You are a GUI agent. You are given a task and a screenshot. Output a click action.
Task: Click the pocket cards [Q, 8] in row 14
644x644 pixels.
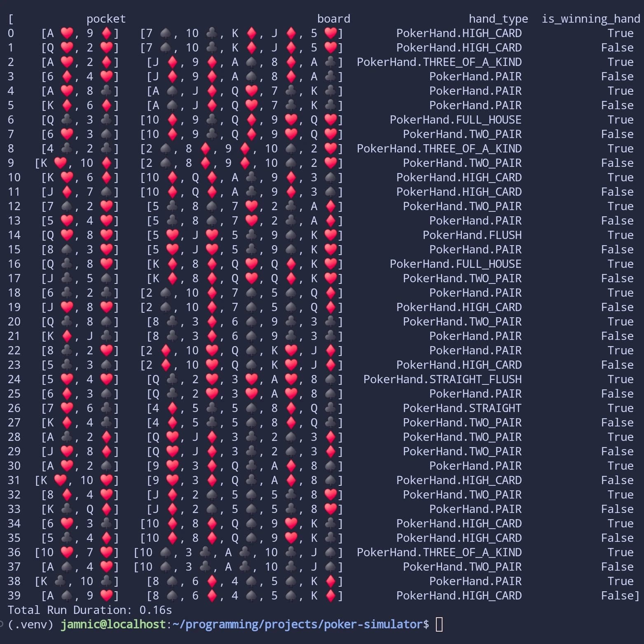point(80,235)
